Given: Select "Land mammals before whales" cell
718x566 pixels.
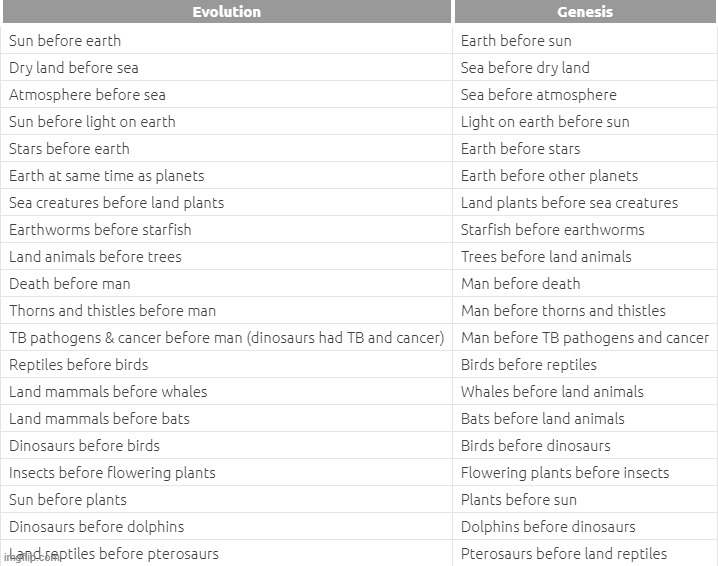Looking at the screenshot, I should (x=108, y=392).
